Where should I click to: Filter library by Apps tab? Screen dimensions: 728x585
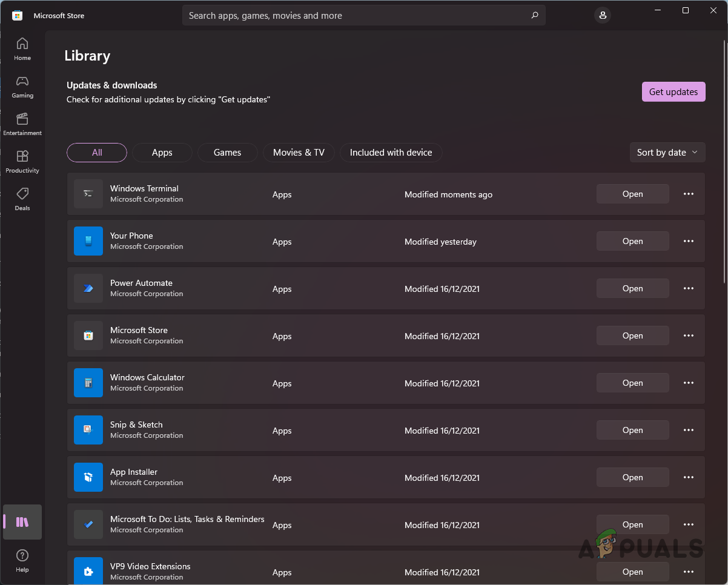coord(162,153)
